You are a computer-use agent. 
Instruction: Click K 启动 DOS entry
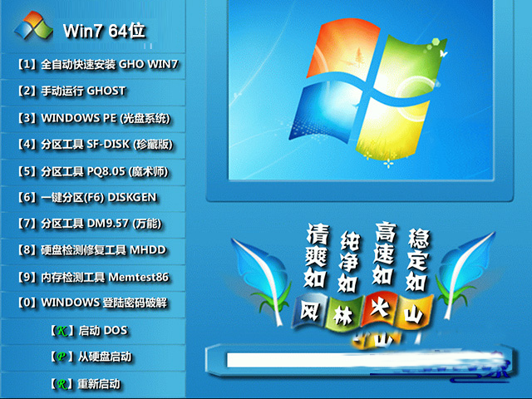pyautogui.click(x=93, y=331)
